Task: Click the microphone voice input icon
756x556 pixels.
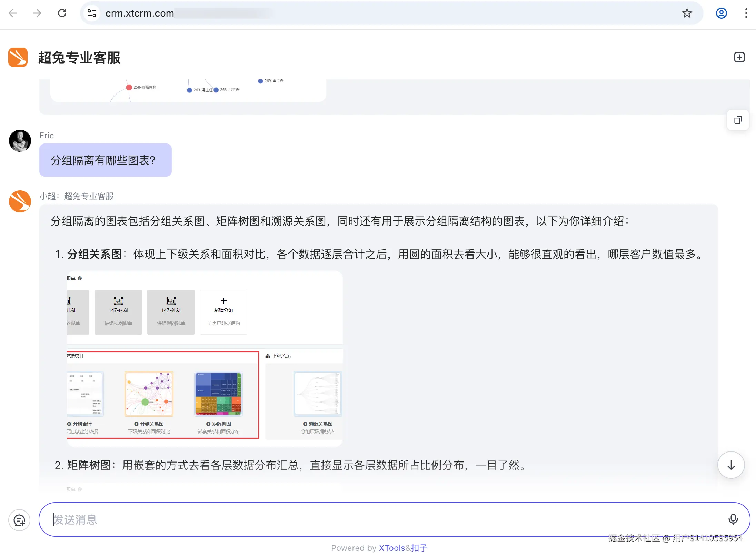Action: [733, 519]
